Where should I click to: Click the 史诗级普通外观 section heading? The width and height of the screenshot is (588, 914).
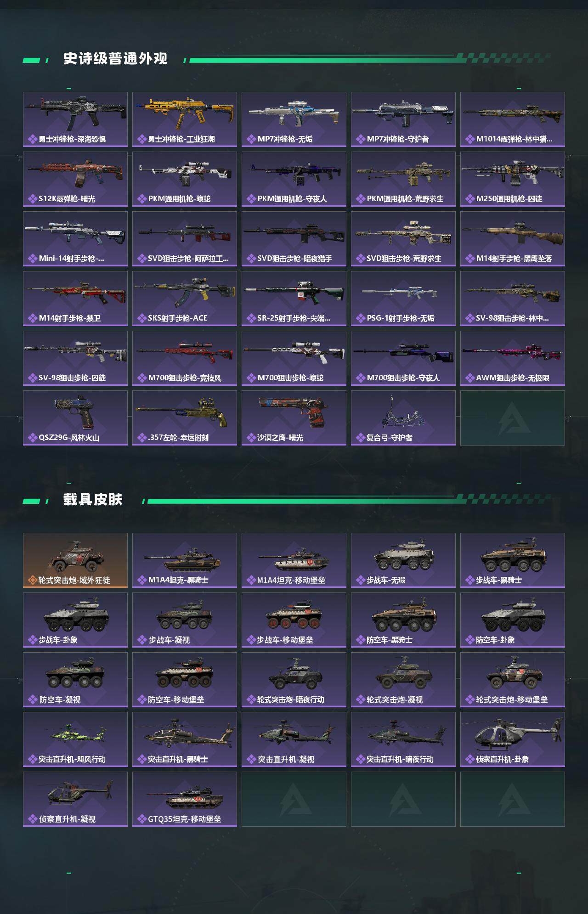(x=115, y=59)
